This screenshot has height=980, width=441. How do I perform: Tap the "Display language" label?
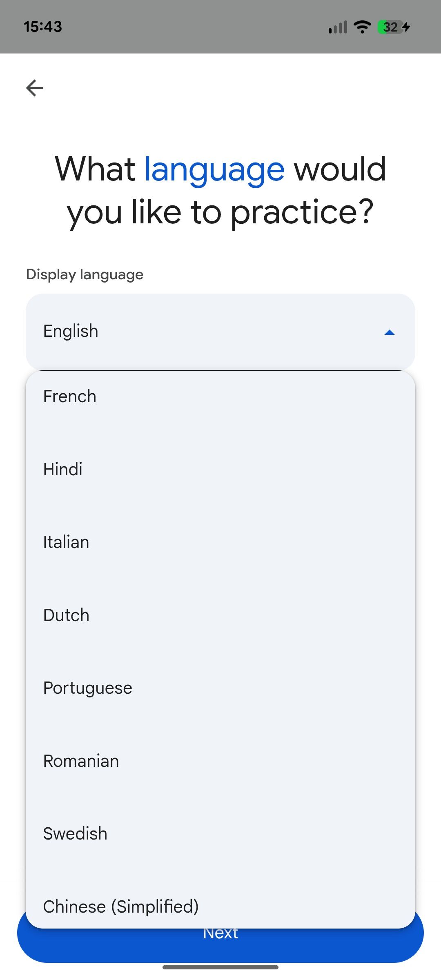pyautogui.click(x=85, y=274)
